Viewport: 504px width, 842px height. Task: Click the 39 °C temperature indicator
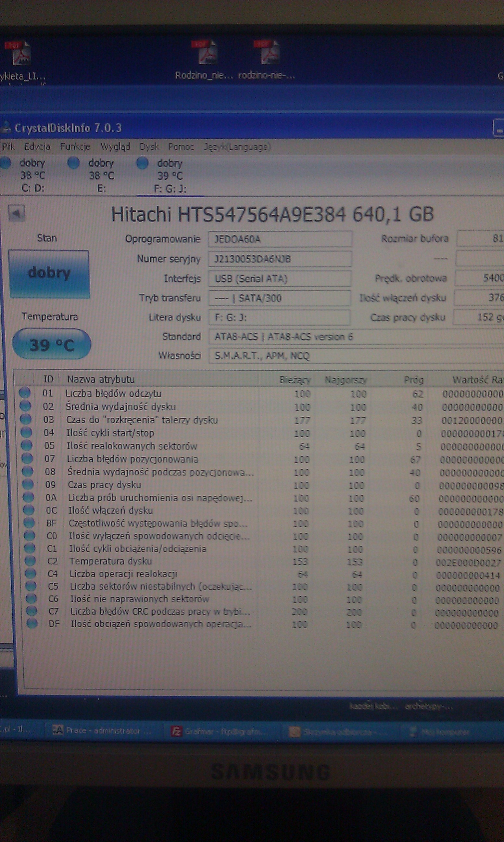[x=52, y=344]
